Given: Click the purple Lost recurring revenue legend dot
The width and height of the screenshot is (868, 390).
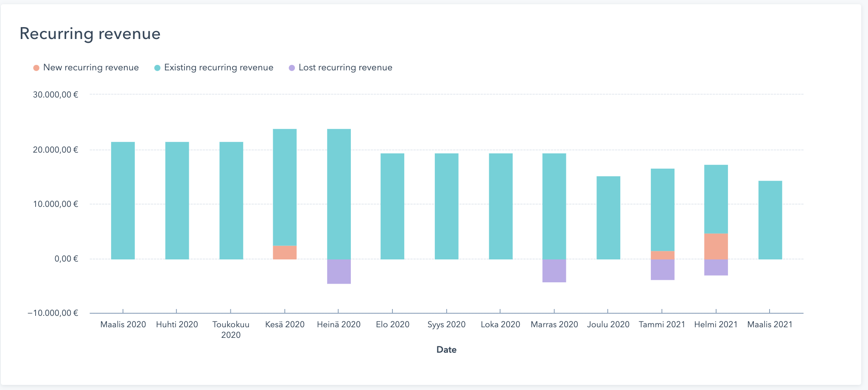Looking at the screenshot, I should click(291, 67).
